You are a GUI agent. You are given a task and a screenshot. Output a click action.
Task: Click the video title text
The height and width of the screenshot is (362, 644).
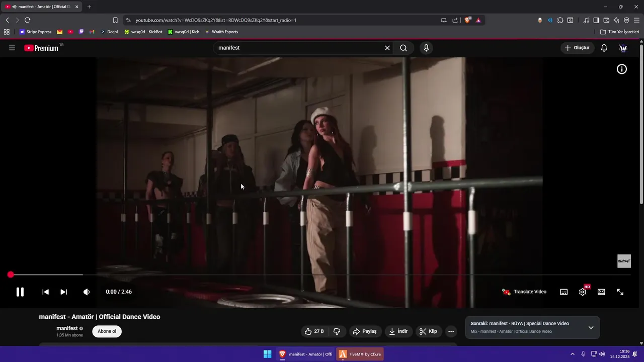[100, 317]
